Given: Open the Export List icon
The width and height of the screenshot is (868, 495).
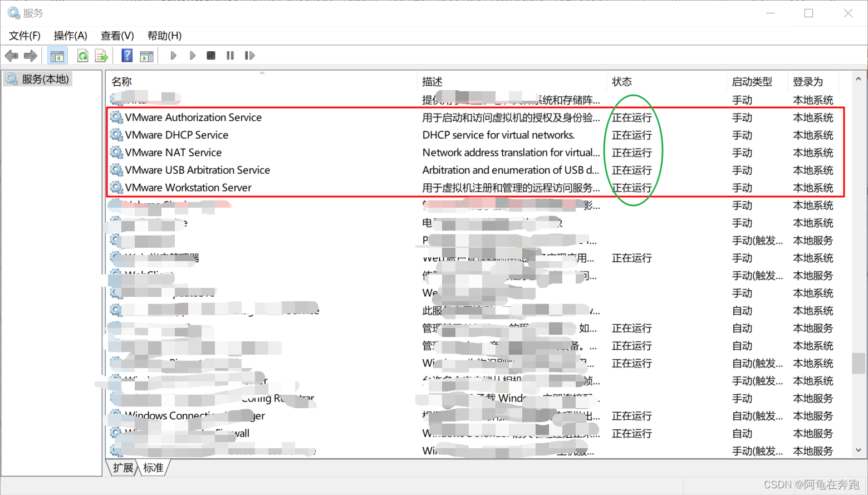Looking at the screenshot, I should (101, 55).
